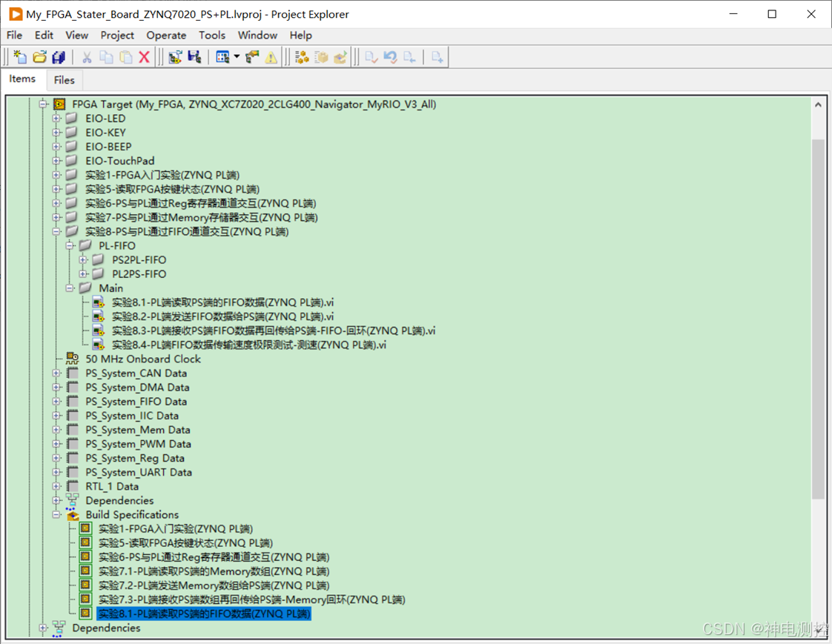Click the Paste toolbar icon
Image resolution: width=832 pixels, height=644 pixels.
(x=126, y=57)
